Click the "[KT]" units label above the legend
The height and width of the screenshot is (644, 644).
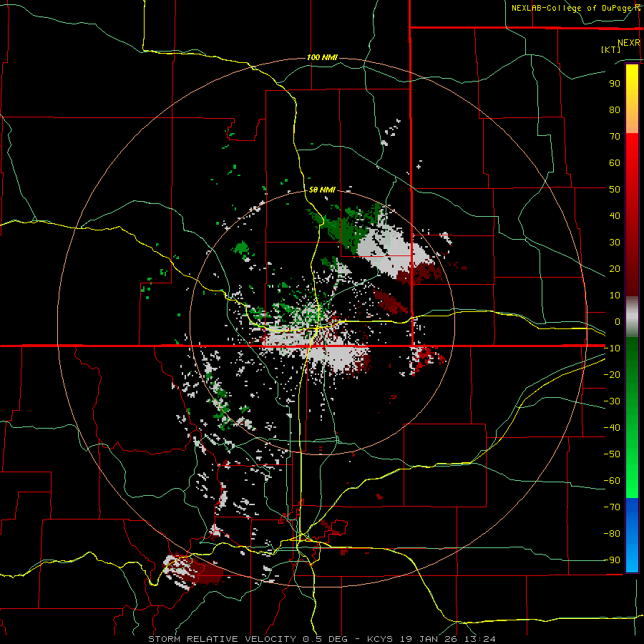pos(611,49)
